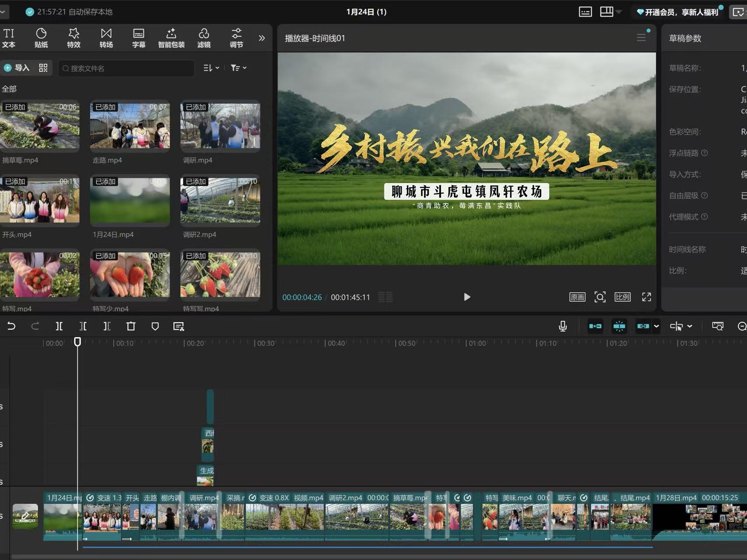Image resolution: width=747 pixels, height=560 pixels.
Task: Toggle main track magnet snapping
Action: (595, 326)
